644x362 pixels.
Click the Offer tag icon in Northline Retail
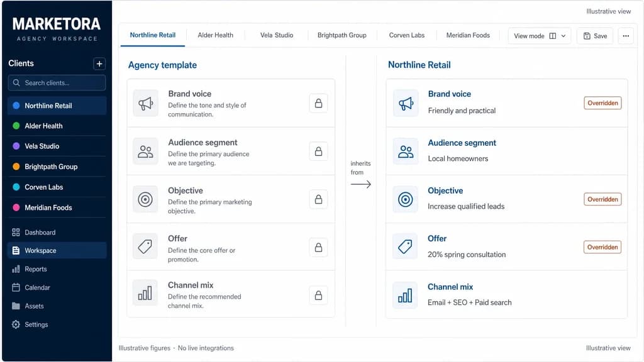click(405, 246)
